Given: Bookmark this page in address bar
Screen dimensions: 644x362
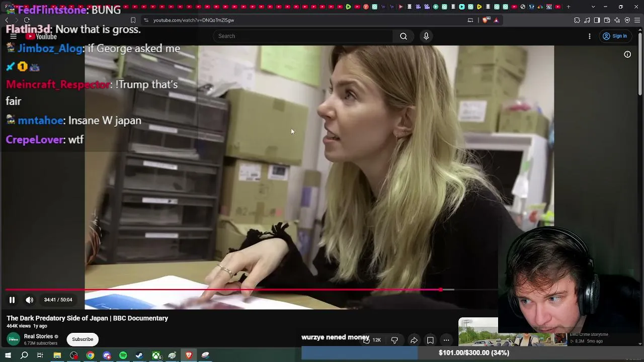Looking at the screenshot, I should pos(133,20).
